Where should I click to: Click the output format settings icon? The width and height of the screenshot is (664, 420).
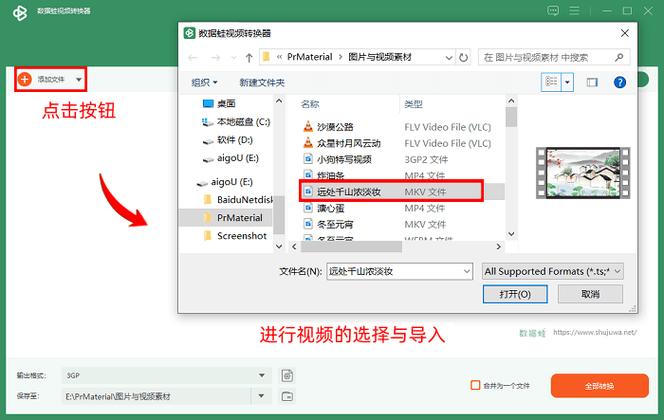(x=288, y=376)
